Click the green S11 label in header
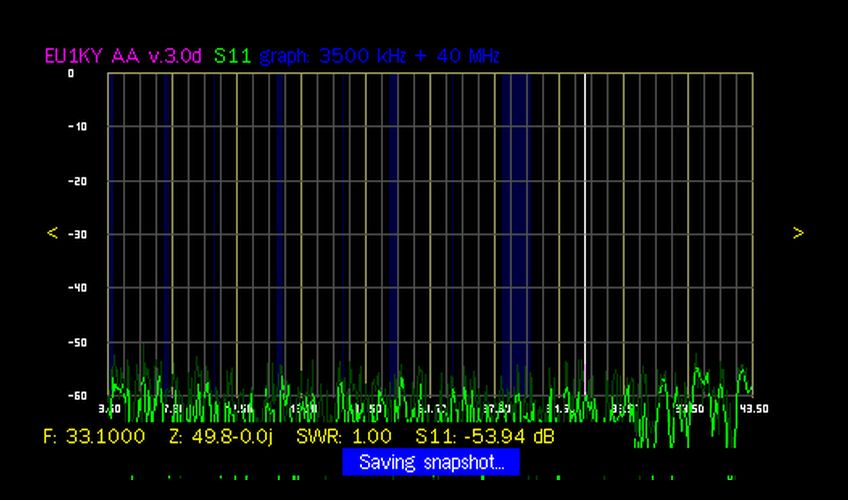 232,56
